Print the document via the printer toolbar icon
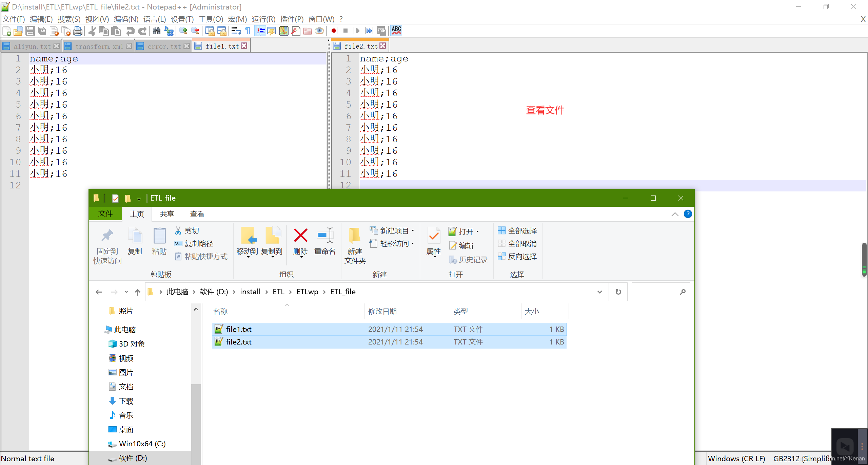Viewport: 868px width, 465px height. tap(78, 31)
